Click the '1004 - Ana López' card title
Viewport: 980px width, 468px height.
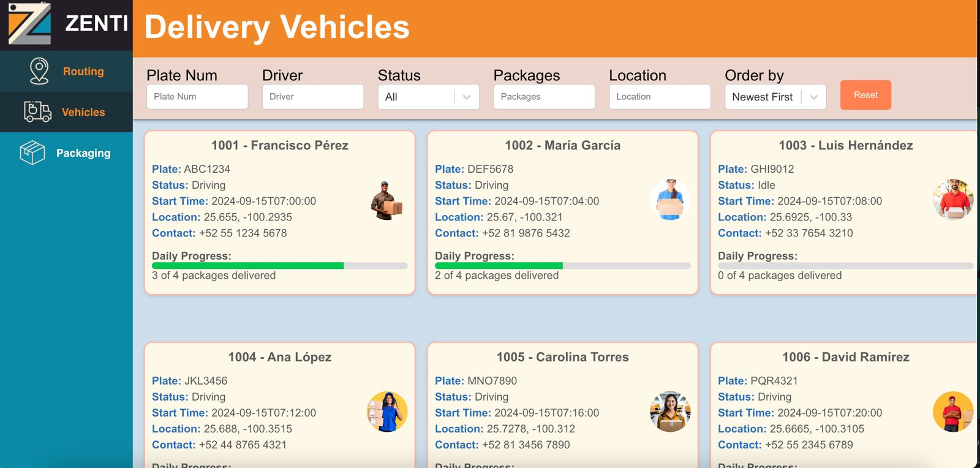[280, 357]
